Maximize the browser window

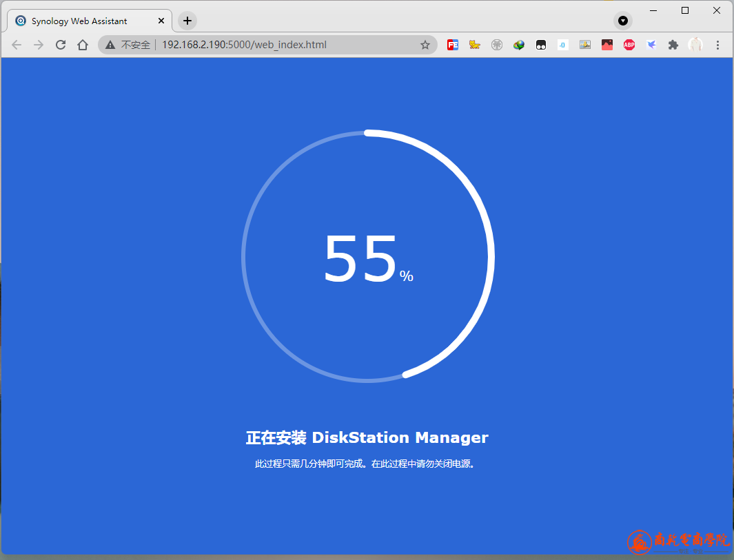coord(685,10)
